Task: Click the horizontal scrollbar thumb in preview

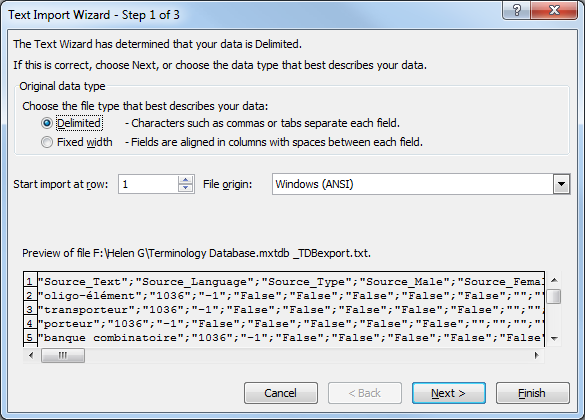Action: 63,355
